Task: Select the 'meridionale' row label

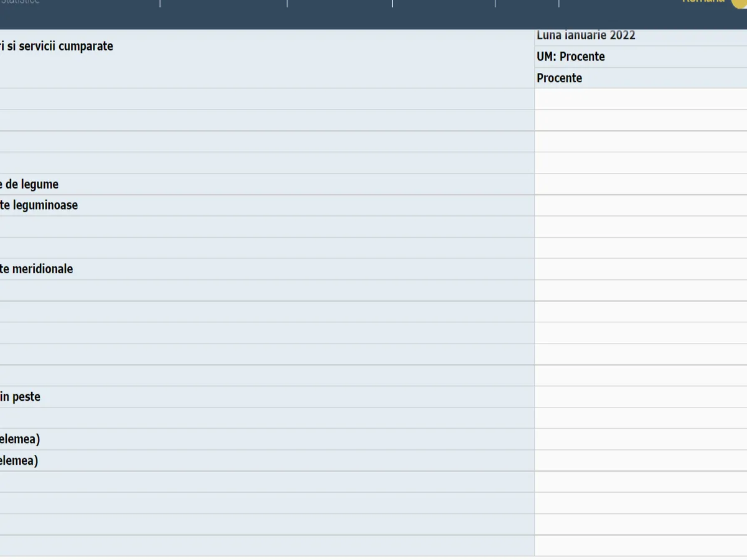Action: pyautogui.click(x=36, y=269)
